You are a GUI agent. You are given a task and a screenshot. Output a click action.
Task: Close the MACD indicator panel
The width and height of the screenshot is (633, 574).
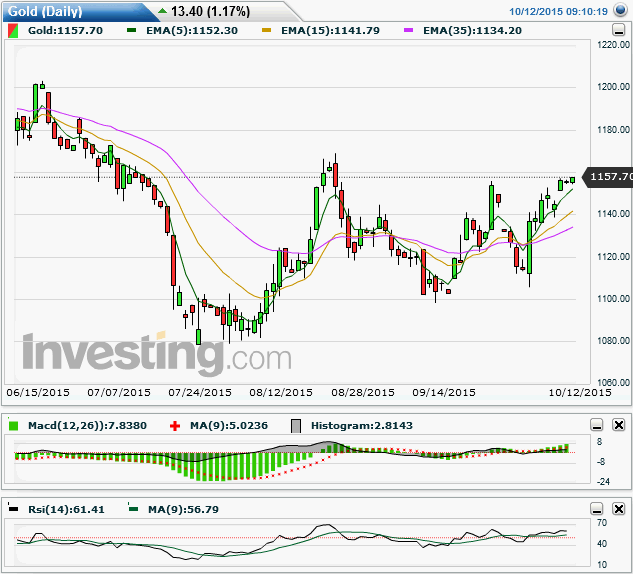coord(618,425)
